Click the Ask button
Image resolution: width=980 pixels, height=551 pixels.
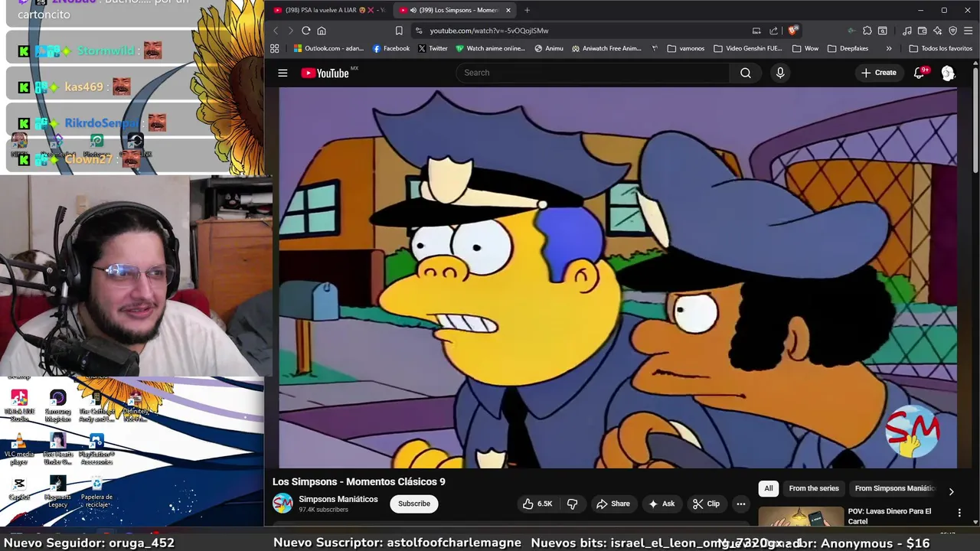coord(661,504)
